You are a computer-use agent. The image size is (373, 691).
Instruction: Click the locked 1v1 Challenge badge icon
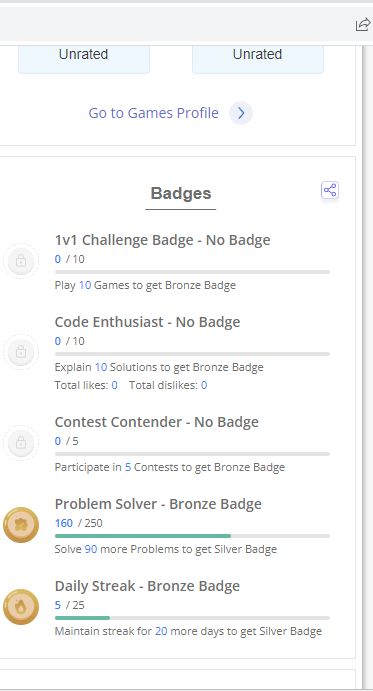click(x=21, y=261)
